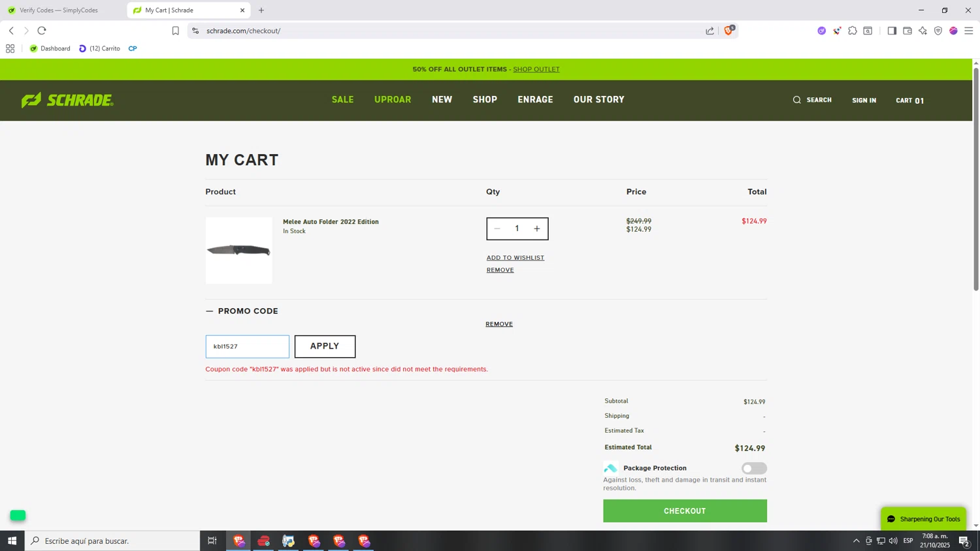
Task: Click the volume icon in system tray
Action: click(893, 541)
